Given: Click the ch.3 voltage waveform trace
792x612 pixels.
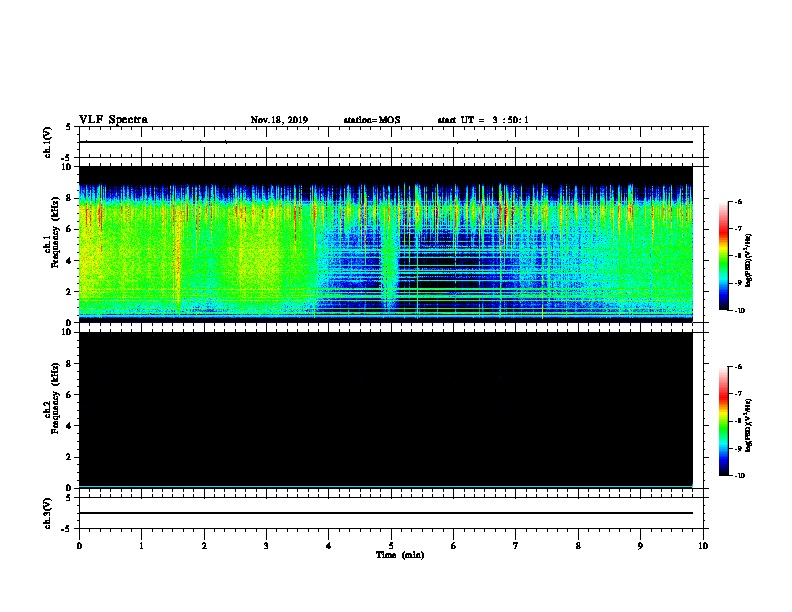Looking at the screenshot, I should tap(386, 513).
